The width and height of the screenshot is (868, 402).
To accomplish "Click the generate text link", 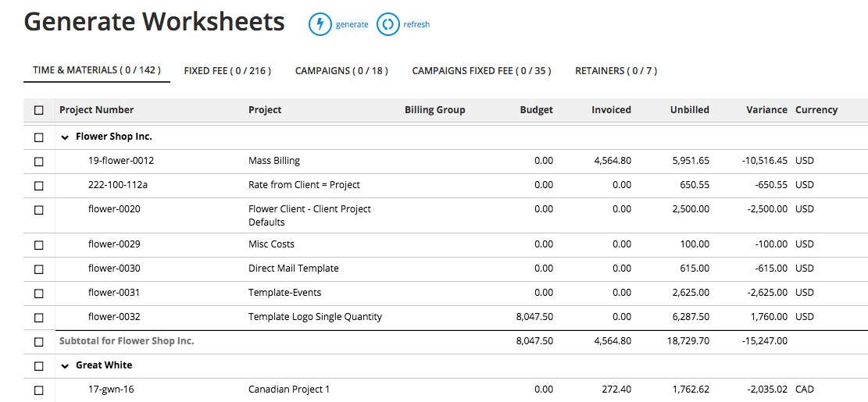I will click(352, 24).
